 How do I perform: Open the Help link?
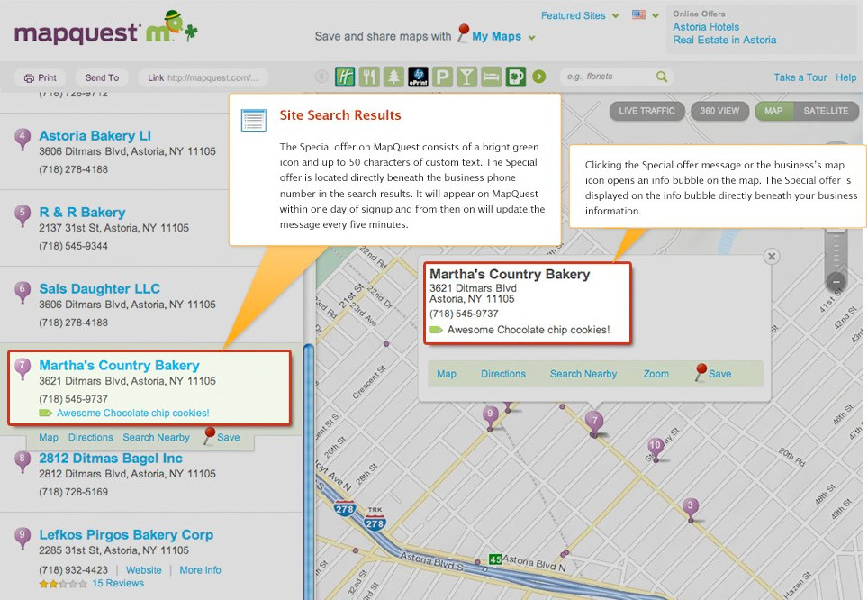click(x=845, y=77)
